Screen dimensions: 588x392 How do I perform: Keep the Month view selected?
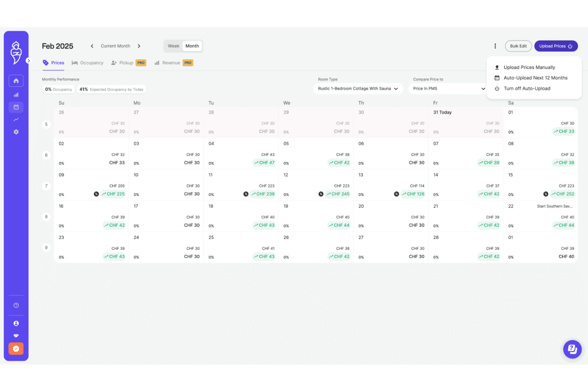(192, 46)
